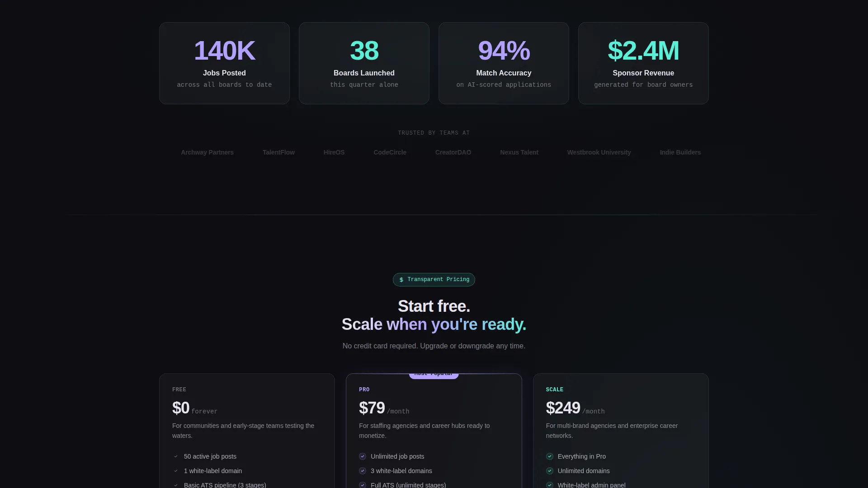Select the SCALE plan label
The width and height of the screenshot is (868, 488).
coord(555,389)
